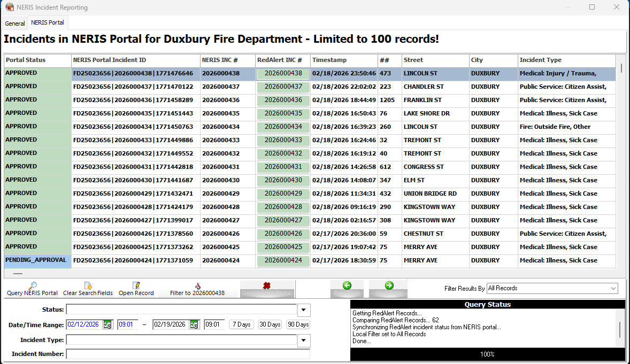
Task: Click into the Status input field
Action: click(x=182, y=309)
